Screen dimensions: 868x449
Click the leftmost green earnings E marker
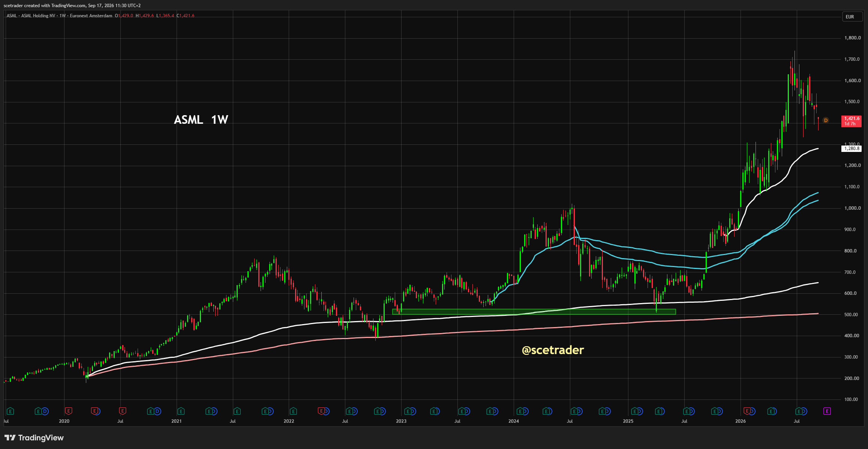click(x=10, y=411)
